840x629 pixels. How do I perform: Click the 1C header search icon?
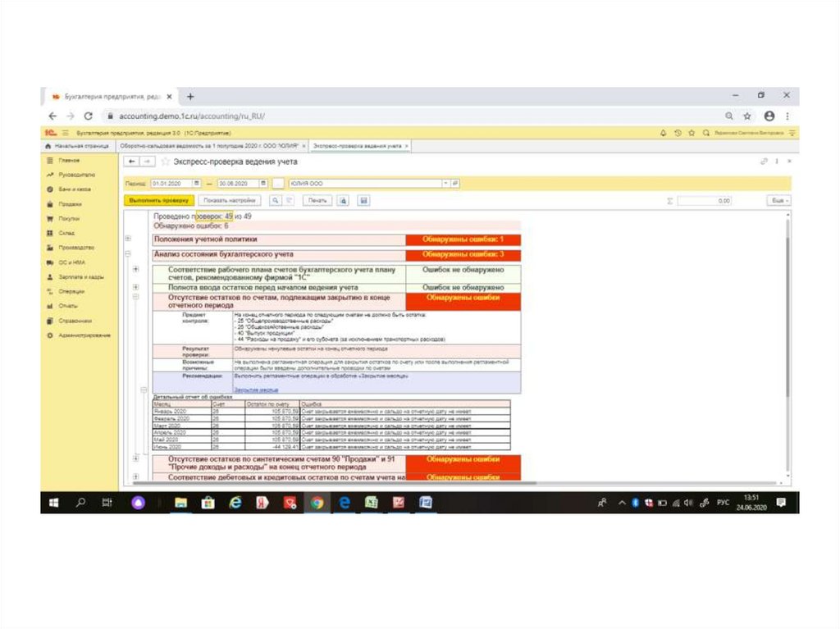[706, 132]
